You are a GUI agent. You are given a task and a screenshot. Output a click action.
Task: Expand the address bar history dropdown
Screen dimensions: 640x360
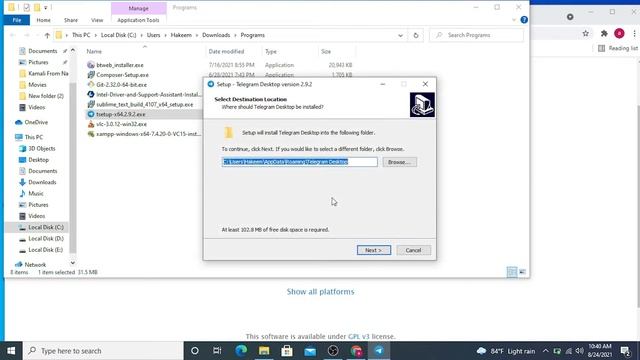tap(400, 36)
